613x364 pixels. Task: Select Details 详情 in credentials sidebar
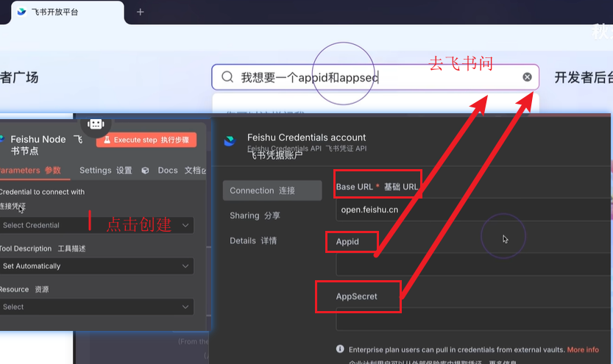pyautogui.click(x=253, y=240)
